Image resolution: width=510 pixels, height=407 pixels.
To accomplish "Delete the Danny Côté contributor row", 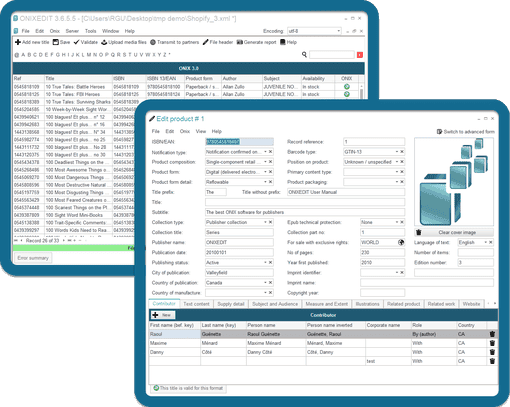I will click(x=492, y=352).
